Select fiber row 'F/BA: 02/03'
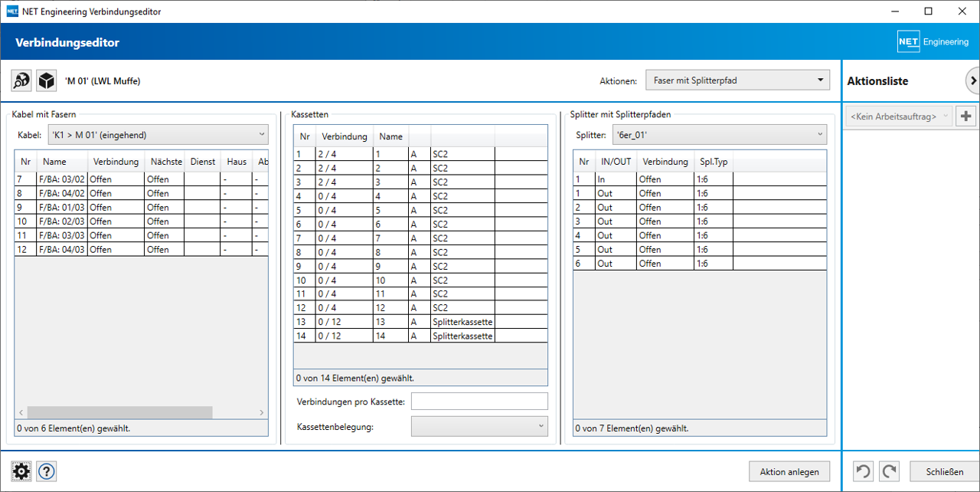Viewport: 980px width, 492px height. 142,221
